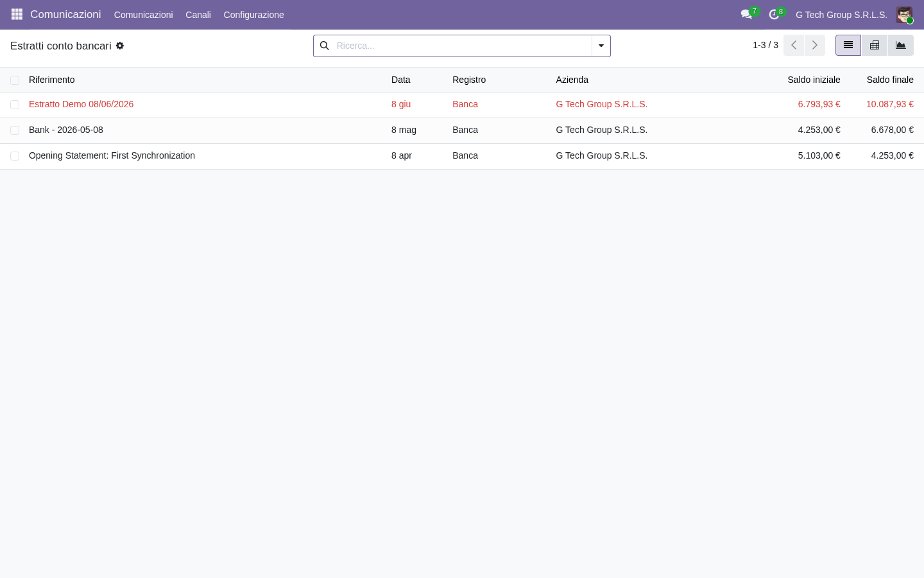Click the Comunicazioni app title

65,14
